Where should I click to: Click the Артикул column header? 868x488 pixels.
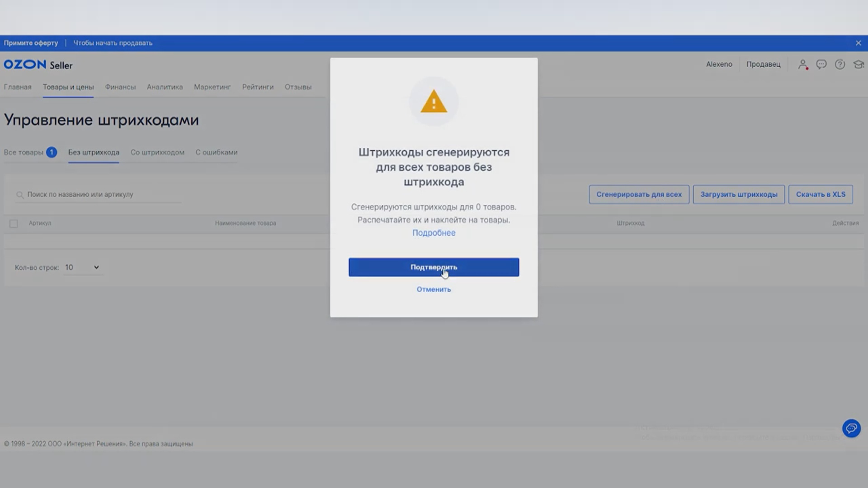[40, 223]
